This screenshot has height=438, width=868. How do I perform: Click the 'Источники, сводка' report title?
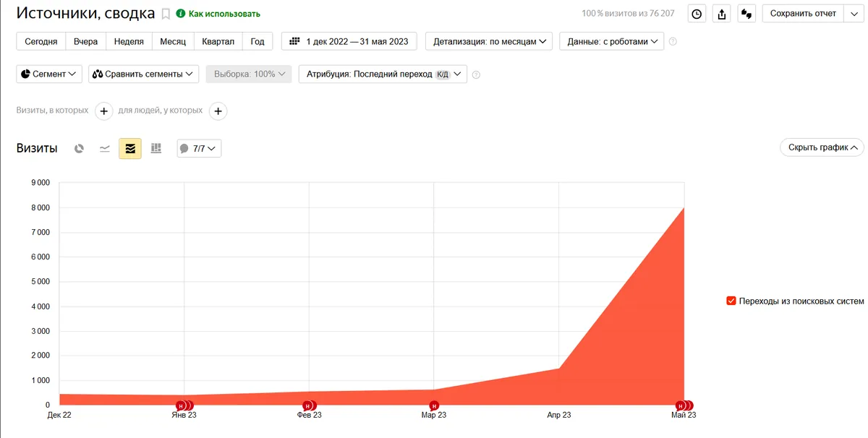coord(85,13)
